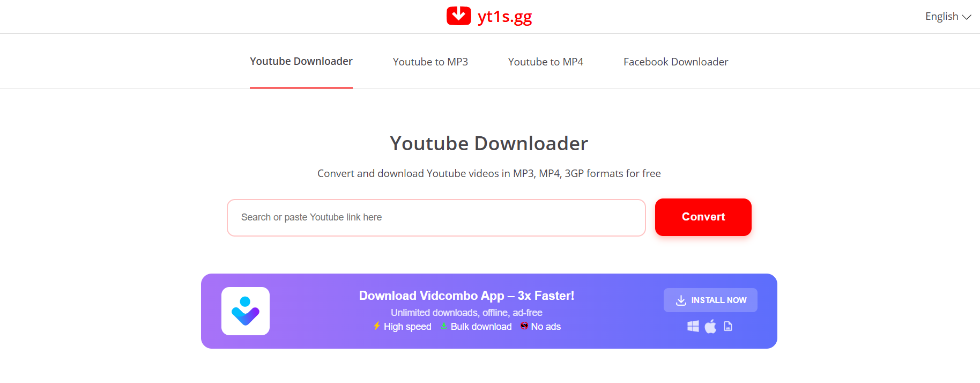Click the green Bulk download arrow icon
Screen dimensions: 980x383
coord(444,326)
